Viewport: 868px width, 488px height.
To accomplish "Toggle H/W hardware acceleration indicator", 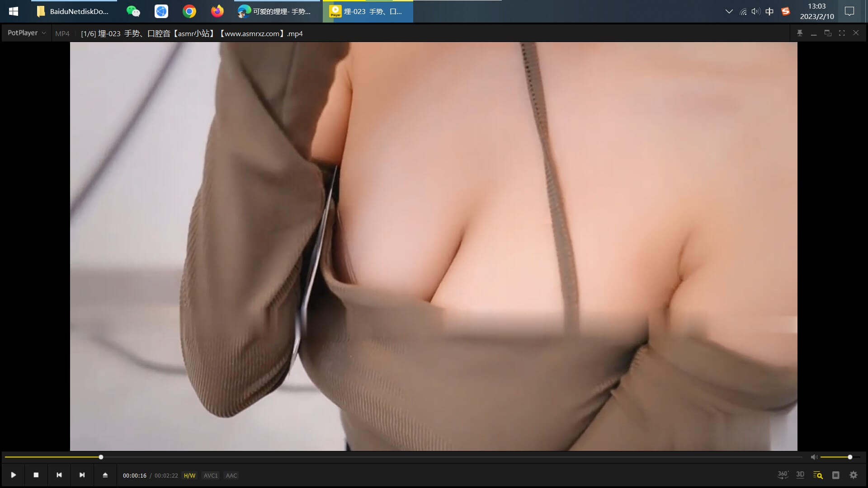I will click(x=189, y=475).
